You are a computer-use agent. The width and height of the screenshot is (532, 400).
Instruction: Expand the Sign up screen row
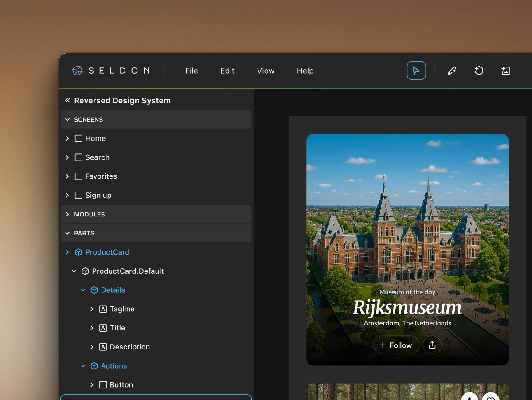[67, 195]
